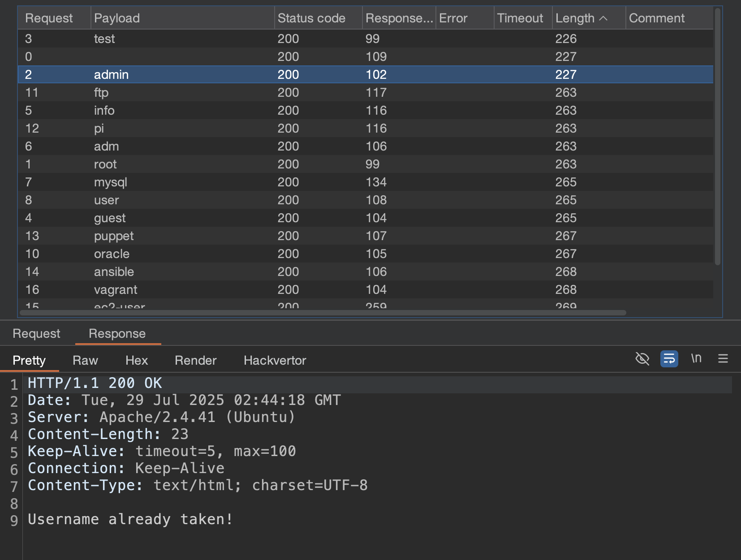
Task: Toggle hide non-printable characters eye icon
Action: click(642, 358)
